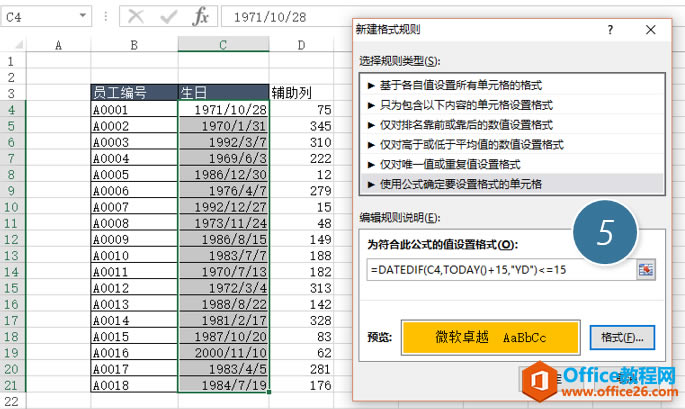Select rule type 仅对高于或低于平均值的数值设置格式

tap(512, 144)
